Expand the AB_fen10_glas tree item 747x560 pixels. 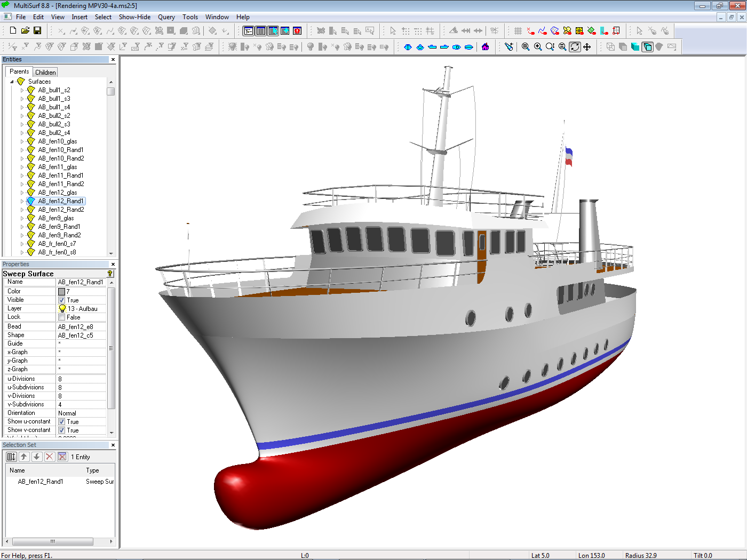22,141
